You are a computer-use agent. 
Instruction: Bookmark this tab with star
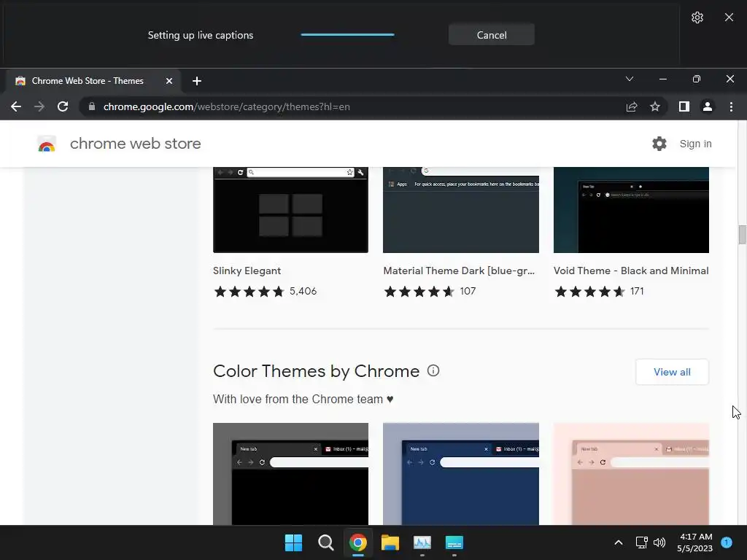(655, 106)
